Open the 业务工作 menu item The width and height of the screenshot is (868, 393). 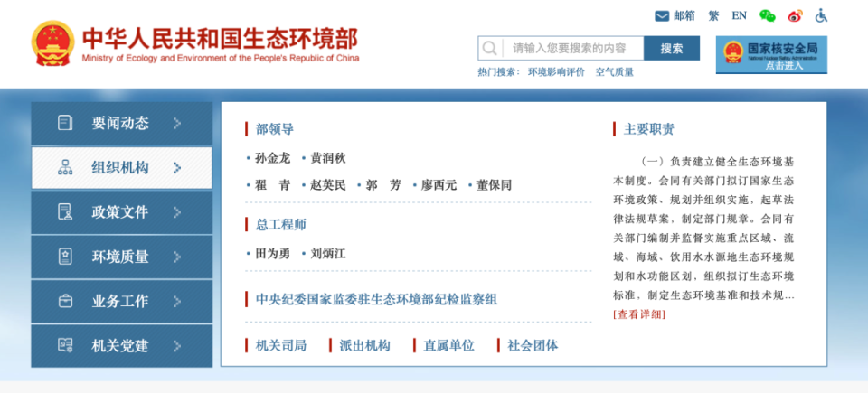(x=122, y=302)
